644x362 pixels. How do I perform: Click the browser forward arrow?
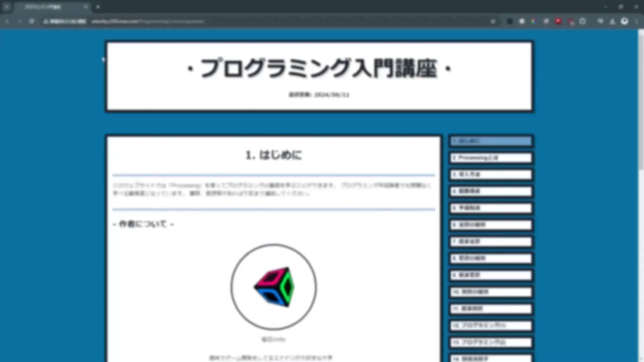pyautogui.click(x=19, y=21)
